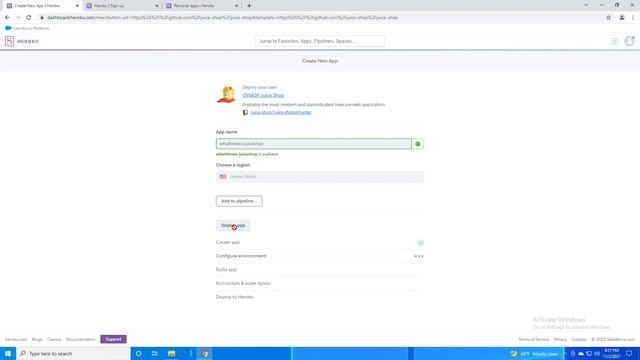Click the Salesforce Platform bookmark
Image resolution: width=640 pixels, height=360 pixels.
(x=27, y=28)
